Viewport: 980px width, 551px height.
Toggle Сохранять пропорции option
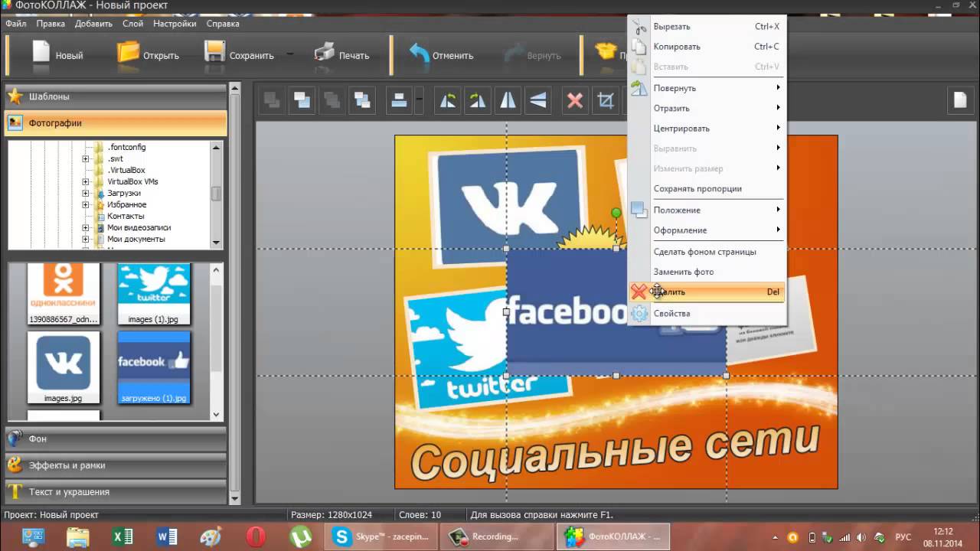(706, 188)
